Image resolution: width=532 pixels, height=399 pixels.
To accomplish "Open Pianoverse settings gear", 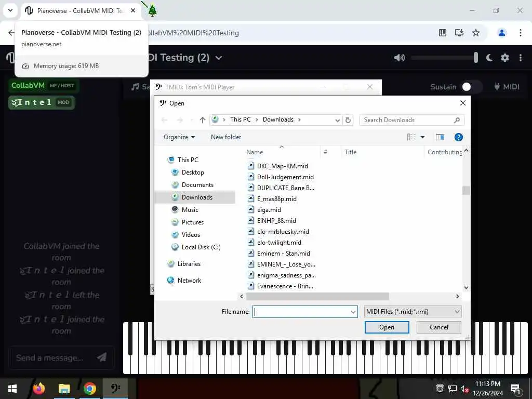I will point(505,58).
